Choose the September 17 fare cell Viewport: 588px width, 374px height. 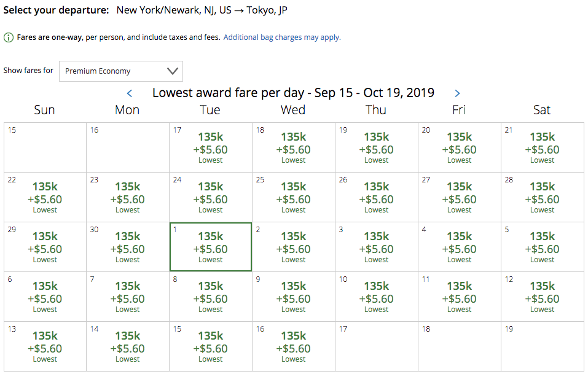click(211, 147)
